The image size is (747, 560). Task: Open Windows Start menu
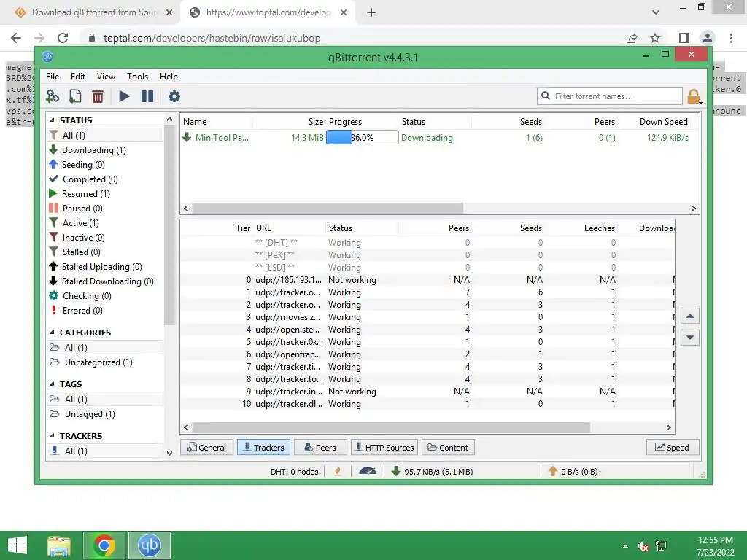18,545
